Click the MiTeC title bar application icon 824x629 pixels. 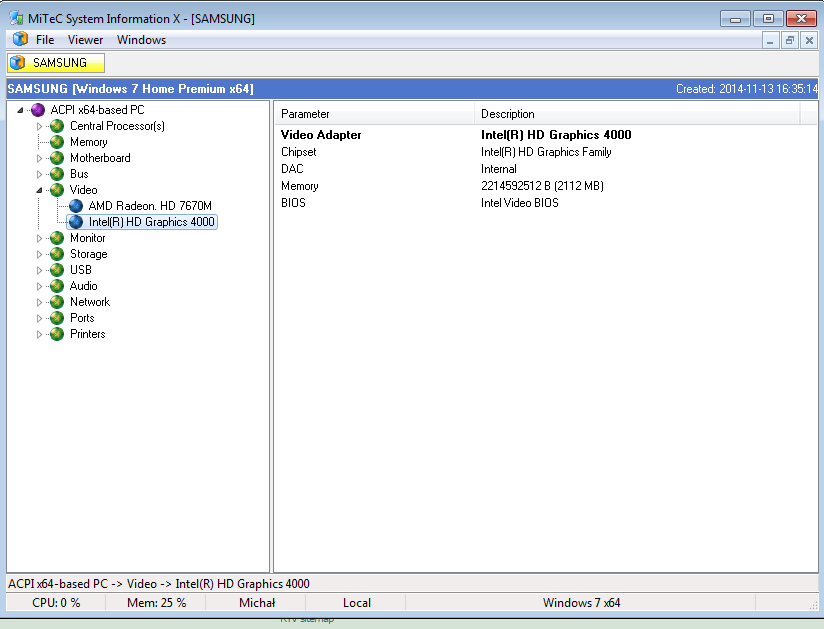(16, 18)
